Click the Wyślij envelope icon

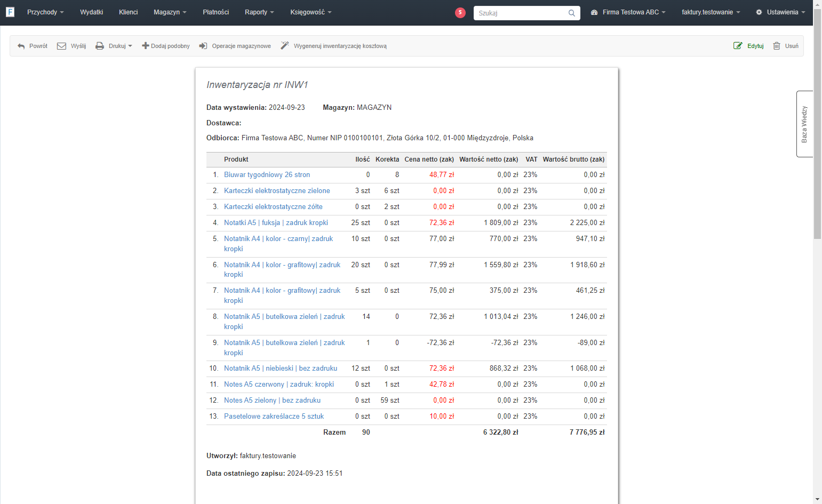(61, 46)
